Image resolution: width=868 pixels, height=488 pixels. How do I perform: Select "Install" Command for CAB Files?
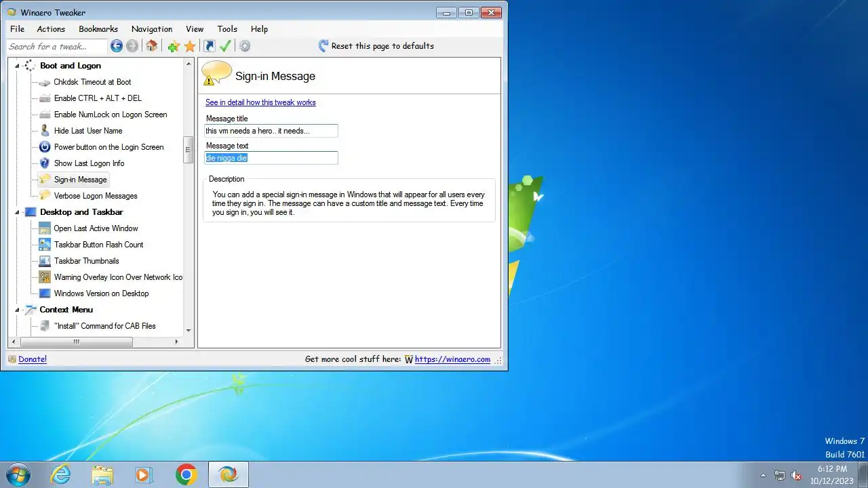tap(104, 326)
